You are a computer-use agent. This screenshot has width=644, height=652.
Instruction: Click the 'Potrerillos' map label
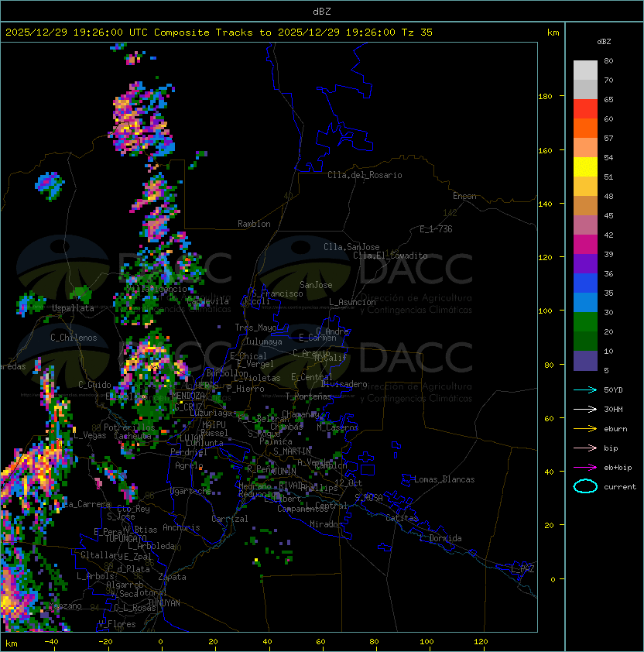coord(129,427)
